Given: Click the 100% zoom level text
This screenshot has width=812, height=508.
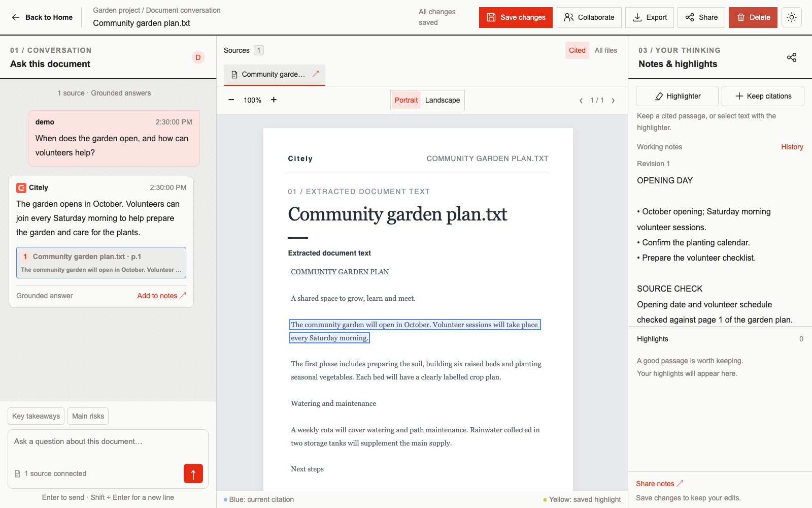Looking at the screenshot, I should point(252,100).
